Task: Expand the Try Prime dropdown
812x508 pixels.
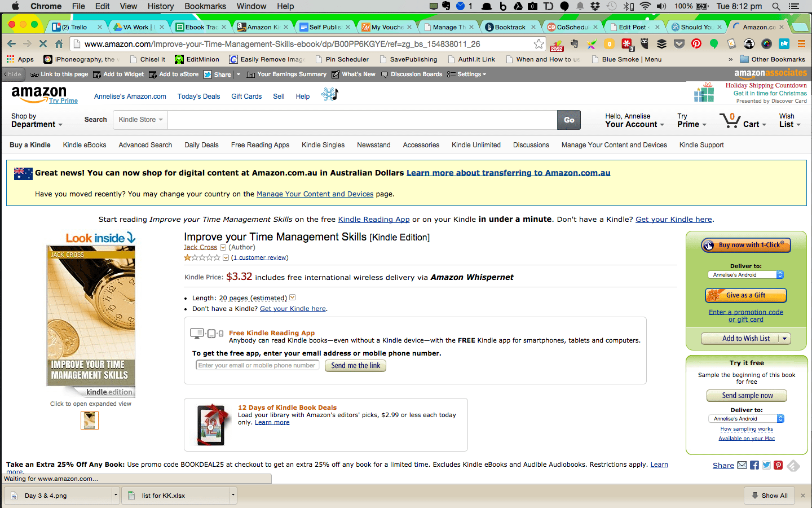Action: click(691, 120)
